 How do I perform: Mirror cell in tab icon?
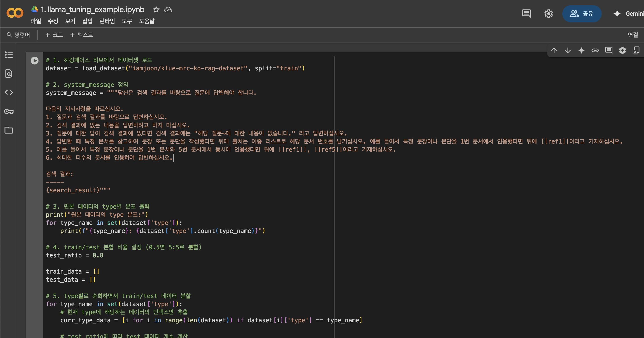(636, 51)
